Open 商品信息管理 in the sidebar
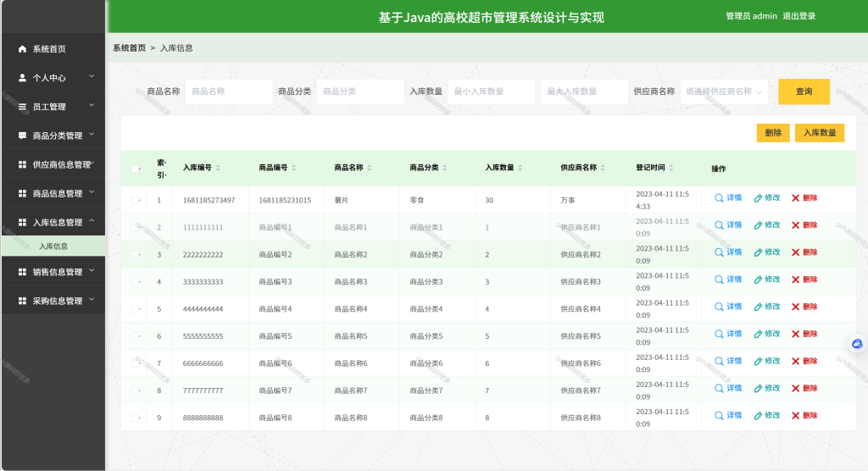The height and width of the screenshot is (471, 868). tap(53, 193)
